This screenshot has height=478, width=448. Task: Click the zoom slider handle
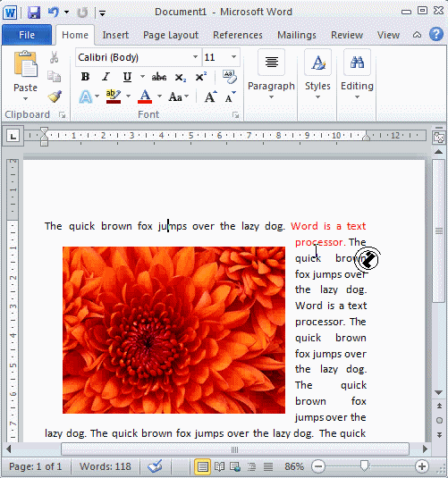click(364, 465)
